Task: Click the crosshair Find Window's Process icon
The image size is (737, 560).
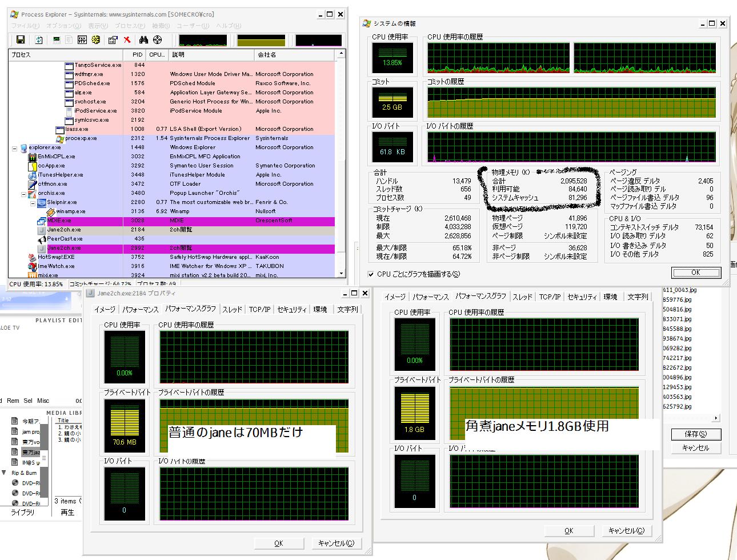Action: [158, 39]
